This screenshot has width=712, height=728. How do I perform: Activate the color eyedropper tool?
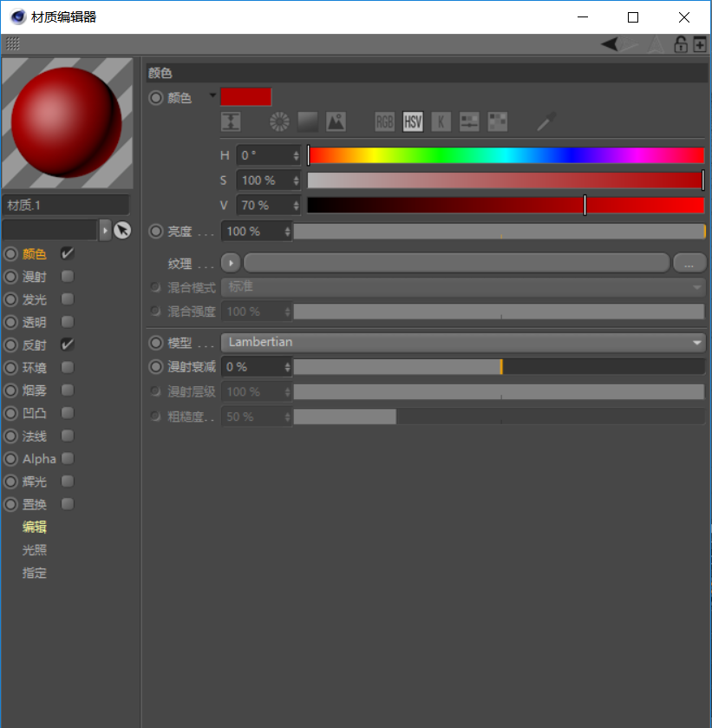[x=545, y=121]
